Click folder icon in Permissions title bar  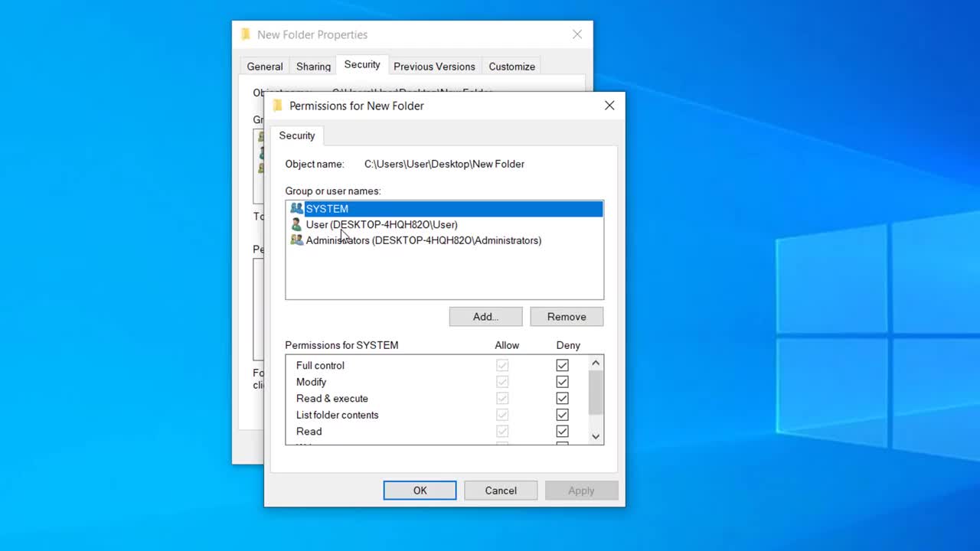click(277, 106)
